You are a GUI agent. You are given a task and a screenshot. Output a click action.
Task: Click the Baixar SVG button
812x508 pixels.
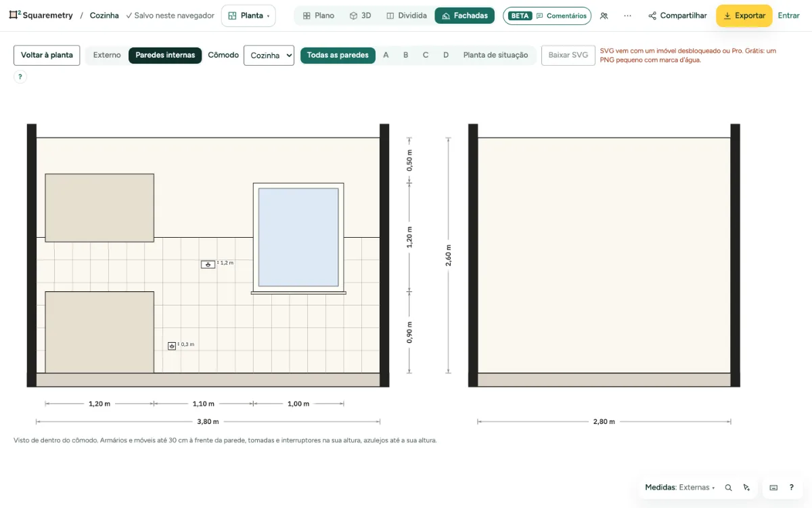click(568, 55)
